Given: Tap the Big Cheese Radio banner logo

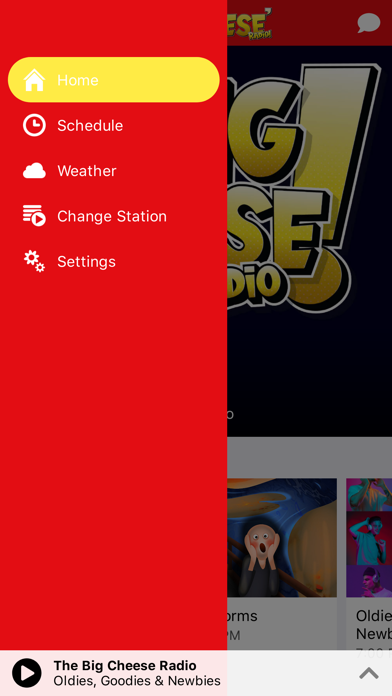Looking at the screenshot, I should (304, 189).
